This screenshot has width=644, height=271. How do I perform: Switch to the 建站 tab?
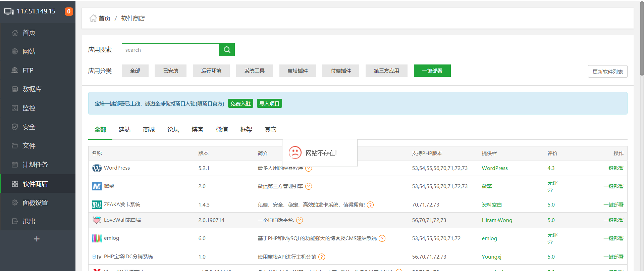point(124,130)
